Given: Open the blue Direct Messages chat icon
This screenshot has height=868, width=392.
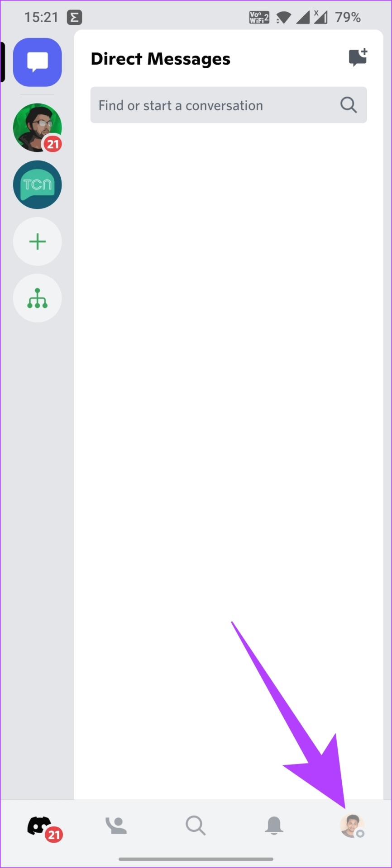Looking at the screenshot, I should (x=38, y=62).
